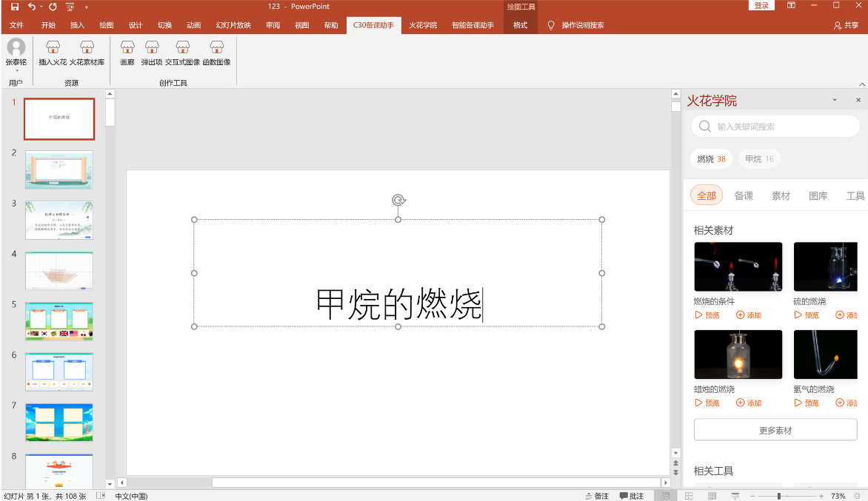Preview the 硫的燃烧 material
This screenshot has width=868, height=501.
click(807, 315)
